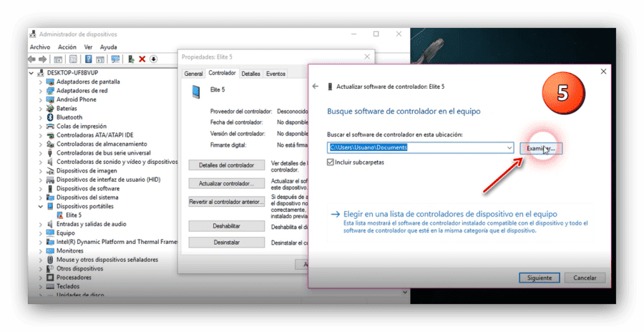Click Revertir al controlador anterior button

coord(227,202)
